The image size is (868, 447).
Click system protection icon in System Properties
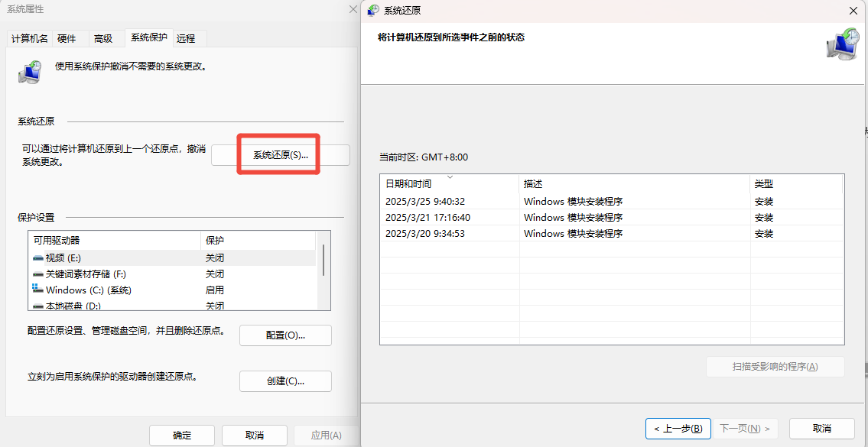click(x=29, y=73)
